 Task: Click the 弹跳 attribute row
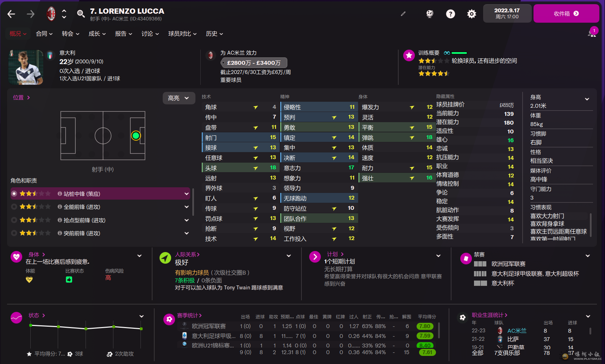click(397, 137)
